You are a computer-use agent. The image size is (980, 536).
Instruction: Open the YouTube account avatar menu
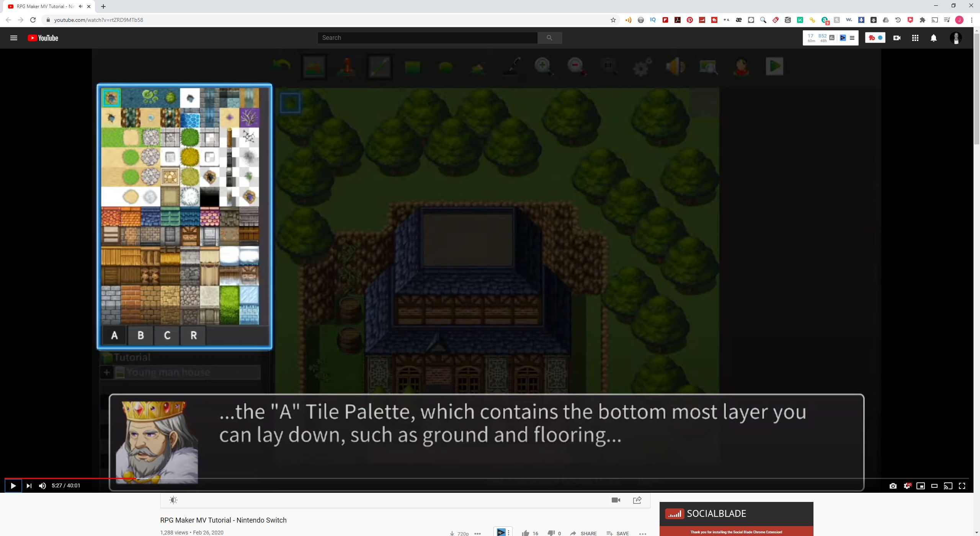click(956, 38)
